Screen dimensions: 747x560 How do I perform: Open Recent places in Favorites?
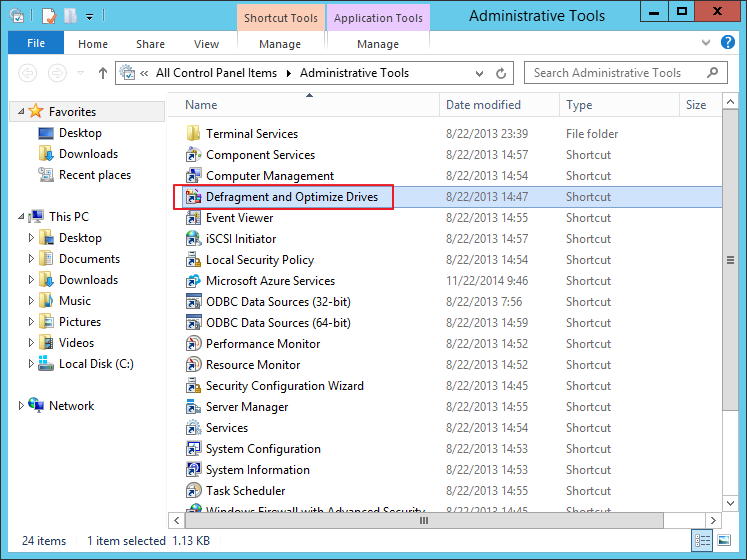(x=94, y=175)
